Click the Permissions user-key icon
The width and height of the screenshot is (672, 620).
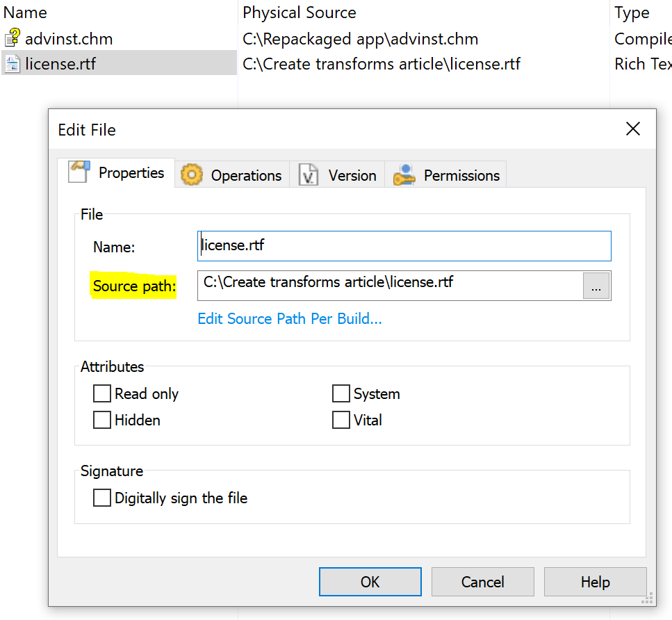pyautogui.click(x=404, y=175)
